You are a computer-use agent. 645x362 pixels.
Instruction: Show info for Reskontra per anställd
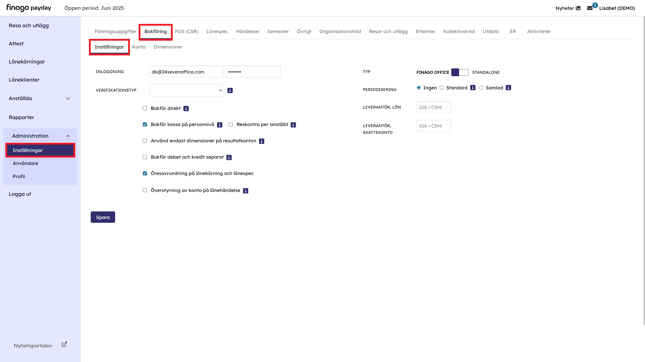pos(293,125)
